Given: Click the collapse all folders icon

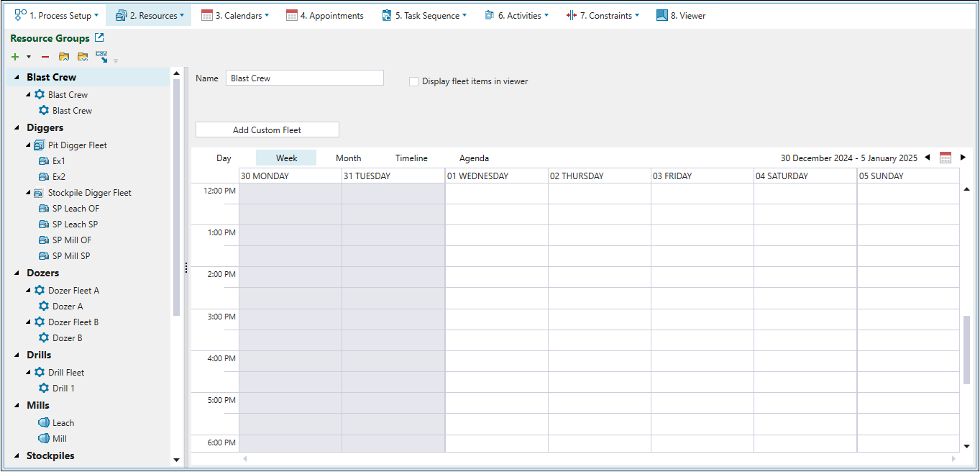Looking at the screenshot, I should pyautogui.click(x=64, y=57).
